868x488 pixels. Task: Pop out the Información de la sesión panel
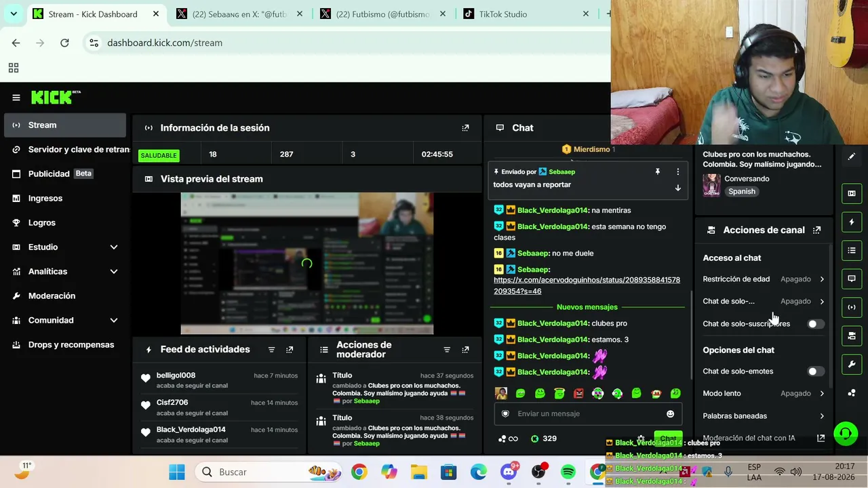coord(465,127)
